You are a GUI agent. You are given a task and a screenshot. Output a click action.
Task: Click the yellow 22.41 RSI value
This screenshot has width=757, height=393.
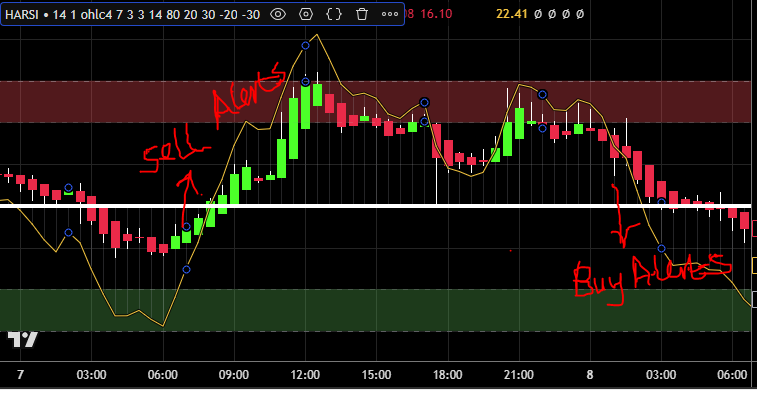pyautogui.click(x=512, y=14)
